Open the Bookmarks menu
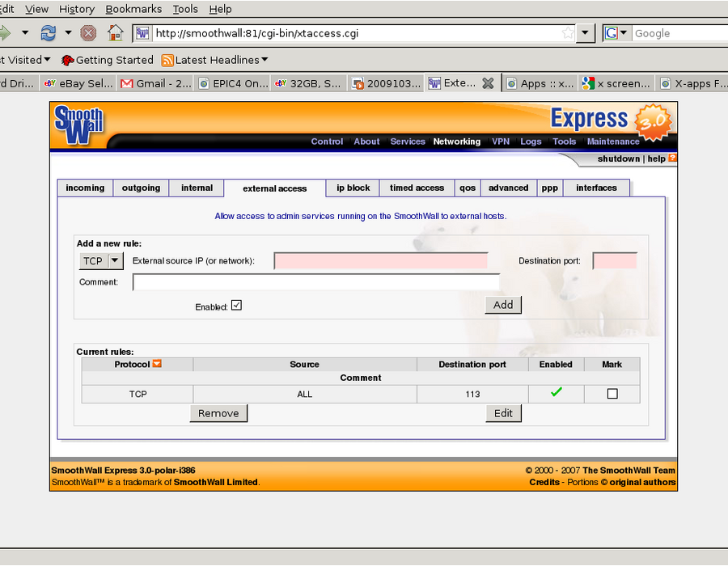Image resolution: width=728 pixels, height=566 pixels. [133, 9]
